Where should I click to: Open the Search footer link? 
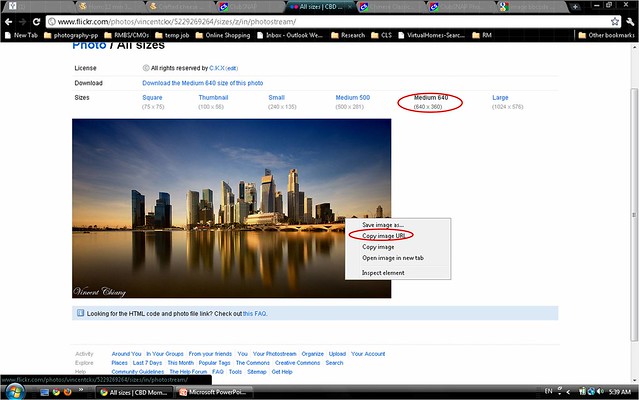[334, 363]
